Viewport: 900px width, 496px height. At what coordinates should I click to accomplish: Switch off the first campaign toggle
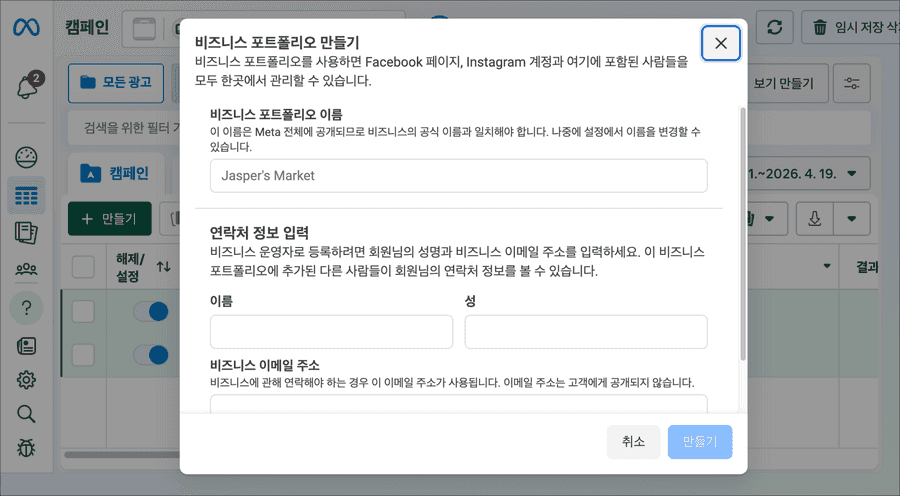[151, 312]
